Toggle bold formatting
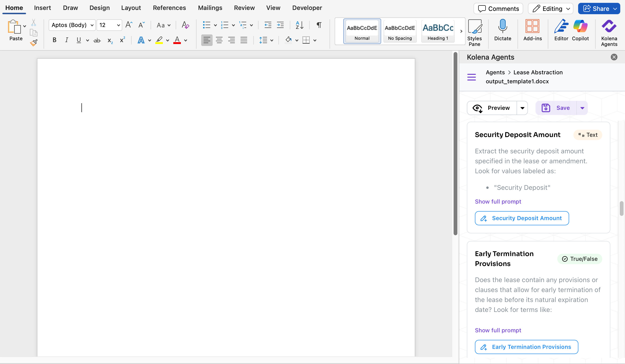 [x=54, y=40]
